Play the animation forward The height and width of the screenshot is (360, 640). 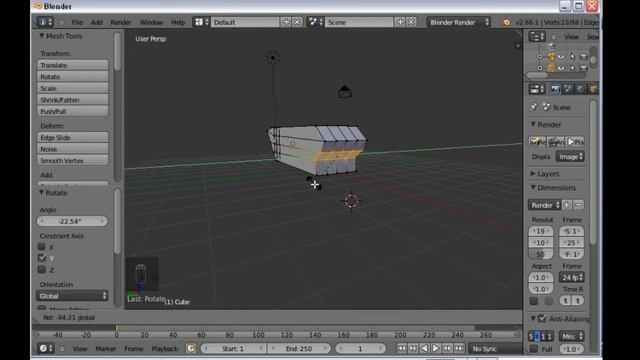[436, 348]
